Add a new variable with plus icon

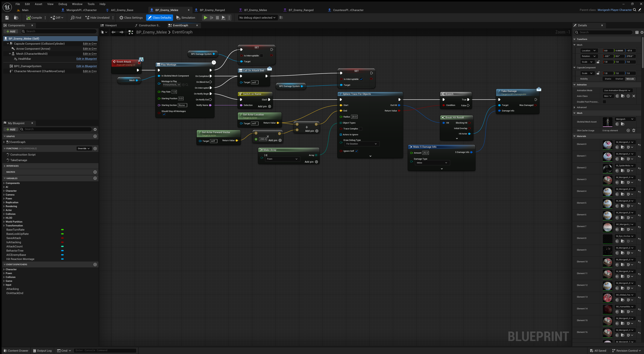(x=95, y=178)
